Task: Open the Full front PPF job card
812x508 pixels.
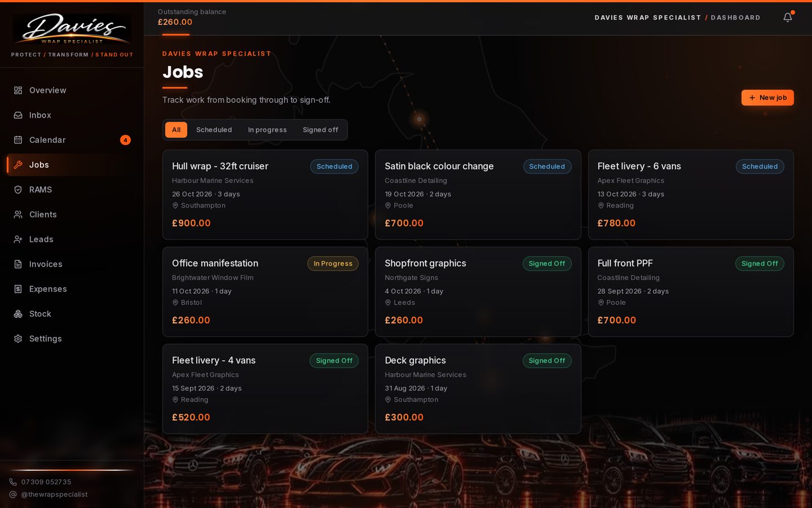Action: 691,292
